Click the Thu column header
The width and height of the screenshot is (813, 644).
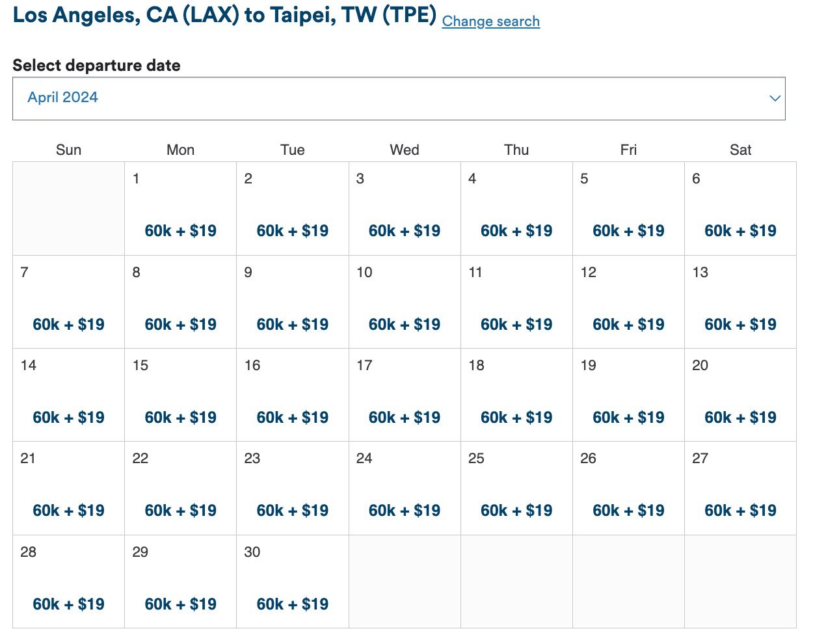tap(516, 150)
